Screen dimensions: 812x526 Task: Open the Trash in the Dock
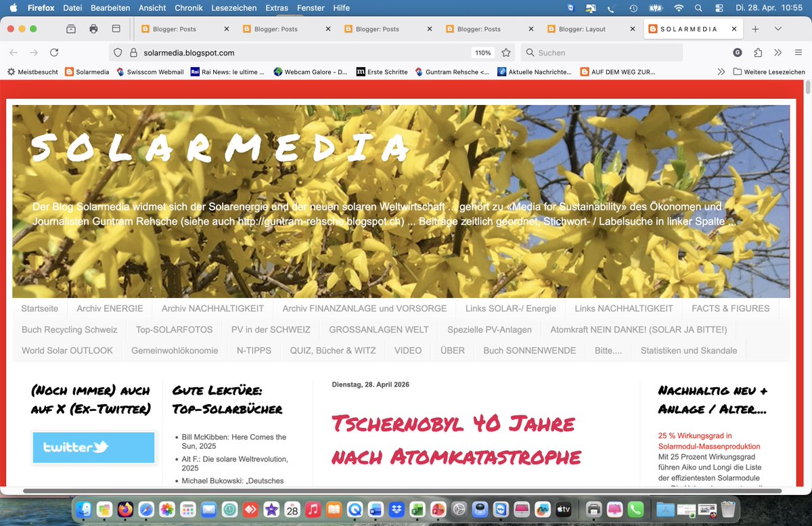tap(727, 508)
